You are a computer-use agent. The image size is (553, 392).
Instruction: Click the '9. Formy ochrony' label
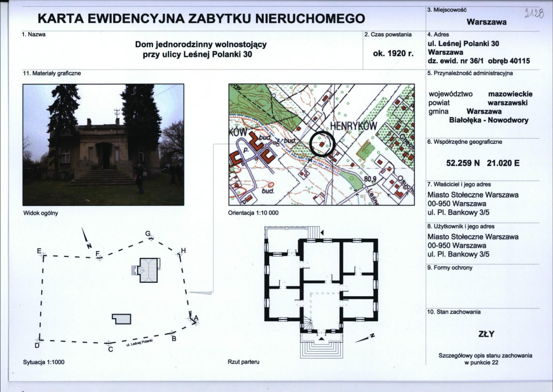[x=449, y=268]
